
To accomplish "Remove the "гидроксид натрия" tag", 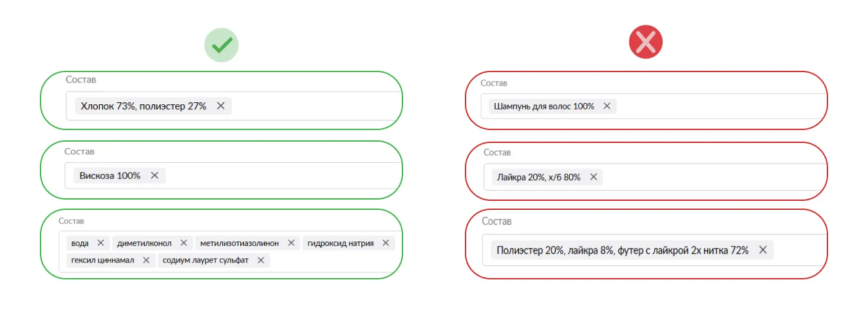I will point(386,243).
